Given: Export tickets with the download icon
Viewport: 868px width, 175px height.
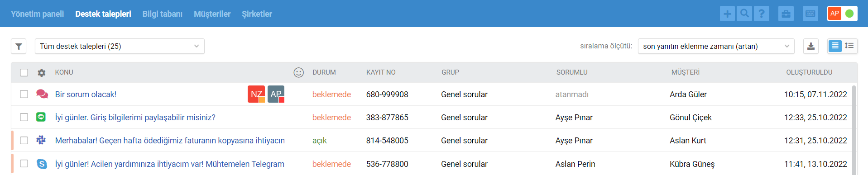Looking at the screenshot, I should tap(811, 46).
